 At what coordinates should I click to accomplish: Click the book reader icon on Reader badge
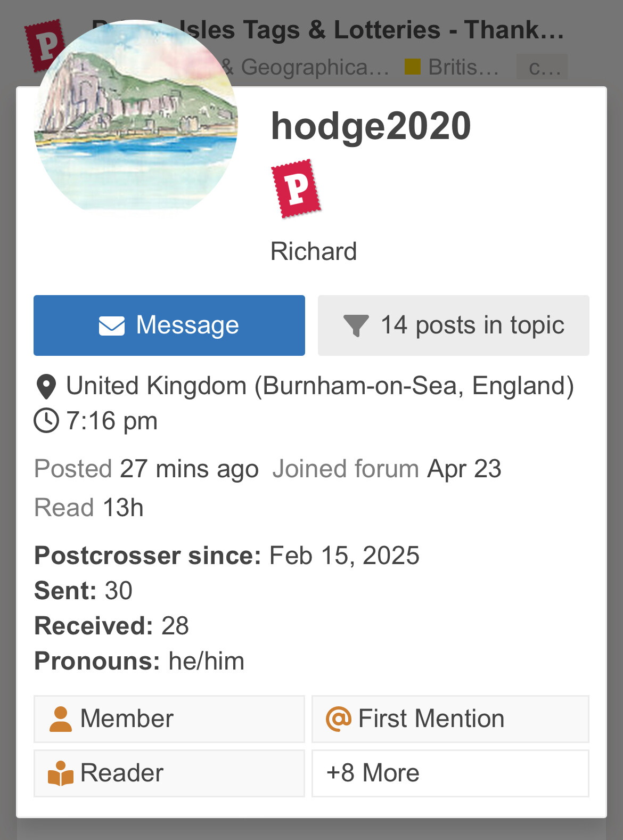tap(61, 773)
